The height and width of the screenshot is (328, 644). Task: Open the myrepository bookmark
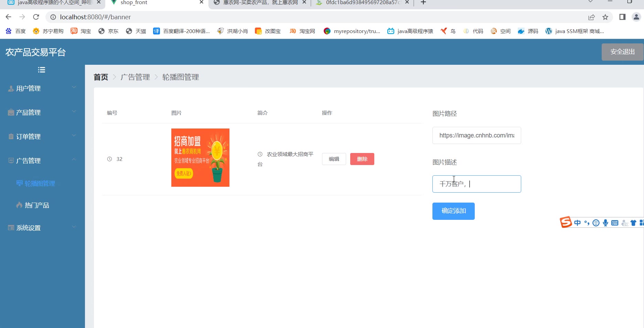(352, 31)
